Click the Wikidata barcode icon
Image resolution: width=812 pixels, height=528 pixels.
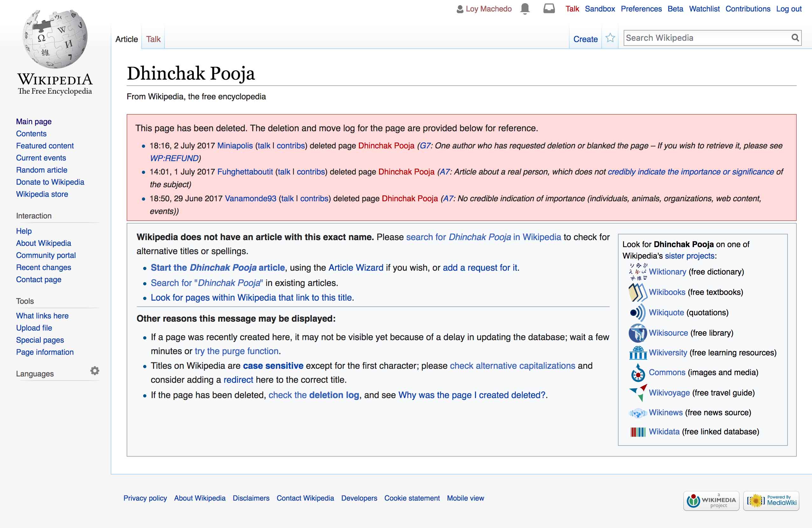click(x=638, y=432)
